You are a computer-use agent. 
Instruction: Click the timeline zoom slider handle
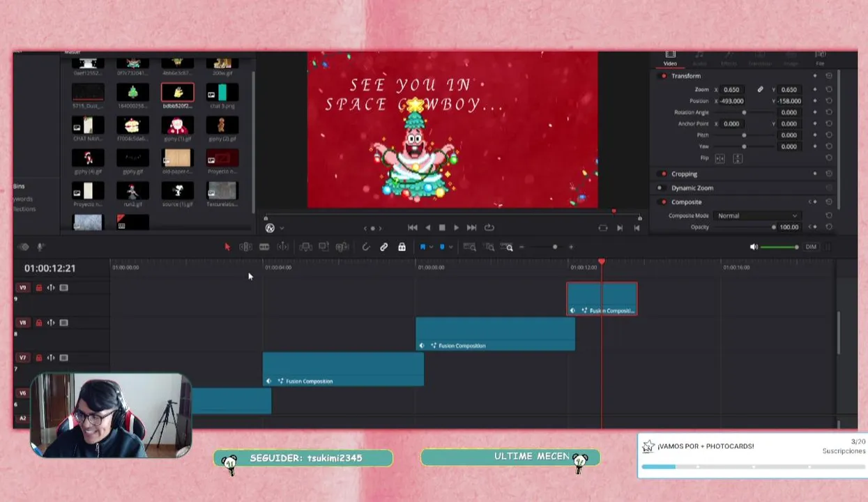555,247
